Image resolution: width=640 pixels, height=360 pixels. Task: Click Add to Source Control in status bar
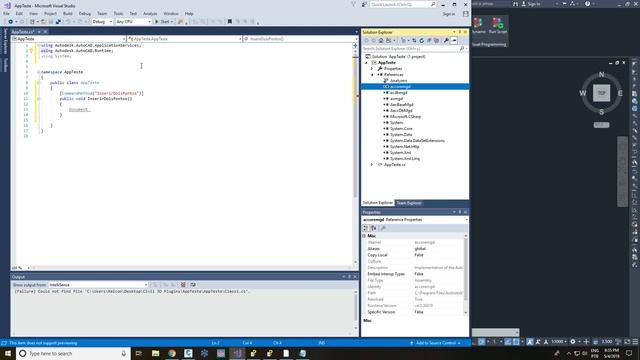(436, 343)
